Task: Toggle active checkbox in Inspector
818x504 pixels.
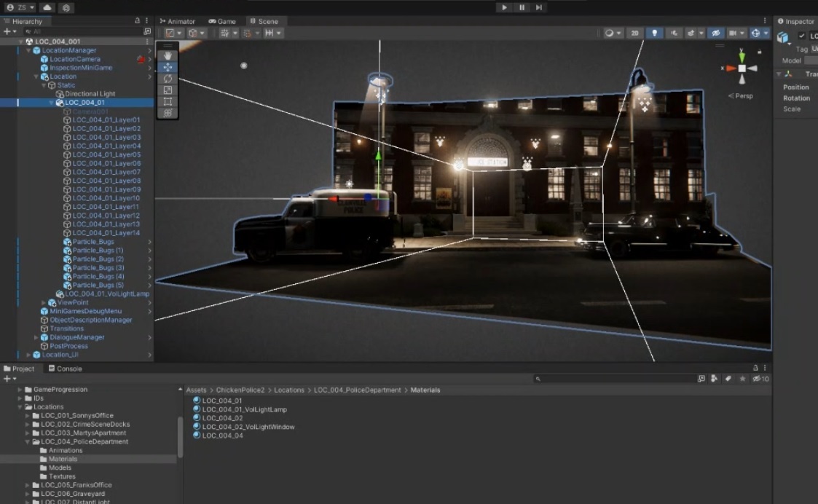Action: click(x=801, y=36)
